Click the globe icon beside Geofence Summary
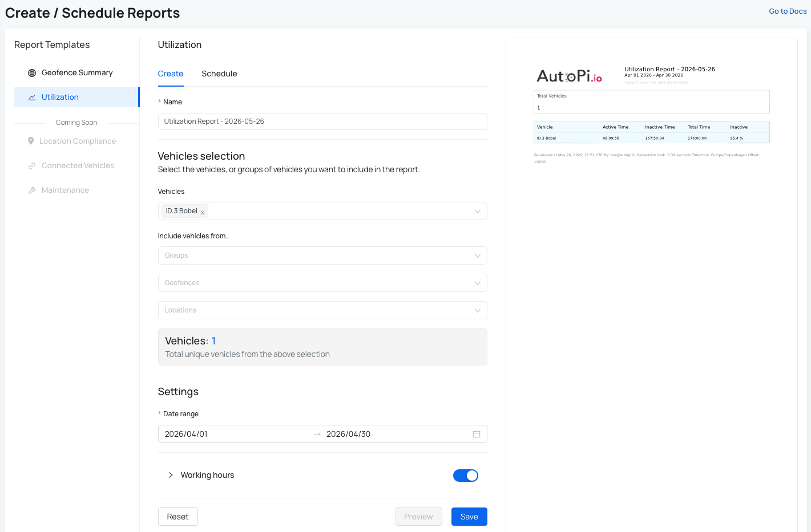The height and width of the screenshot is (532, 811). tap(32, 73)
